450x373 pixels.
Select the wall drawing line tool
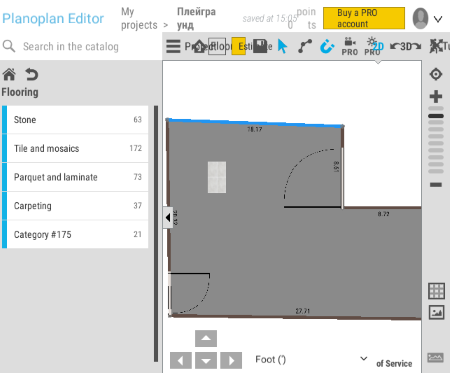[305, 46]
